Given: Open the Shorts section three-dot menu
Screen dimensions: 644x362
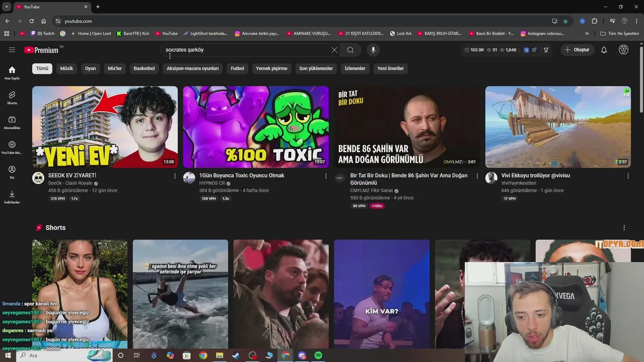Looking at the screenshot, I should tap(624, 228).
